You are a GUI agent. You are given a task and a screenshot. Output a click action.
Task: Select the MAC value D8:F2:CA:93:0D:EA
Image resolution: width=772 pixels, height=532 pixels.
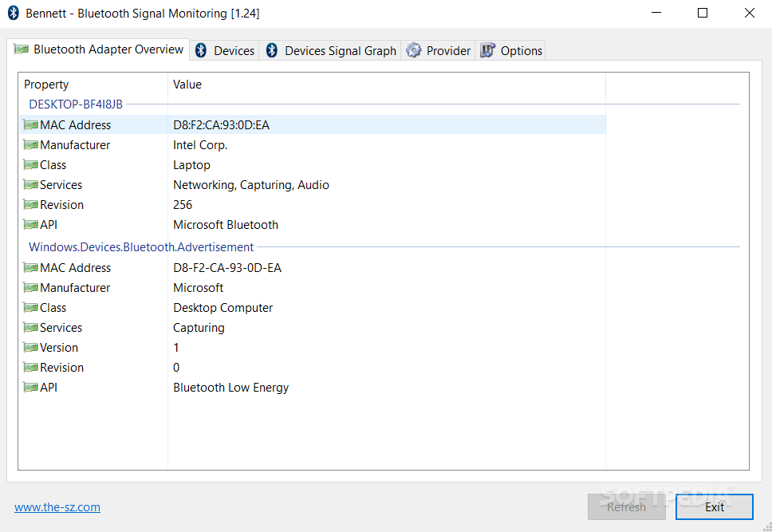(221, 125)
